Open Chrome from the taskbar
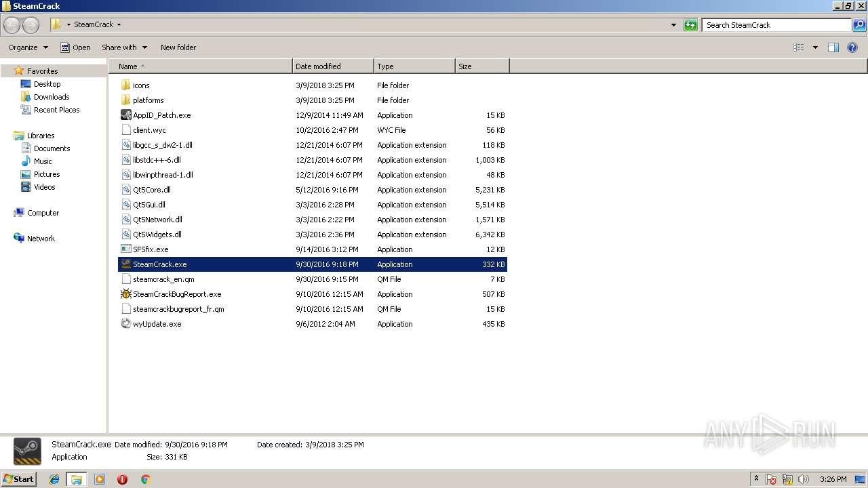This screenshot has height=488, width=868. 145,479
